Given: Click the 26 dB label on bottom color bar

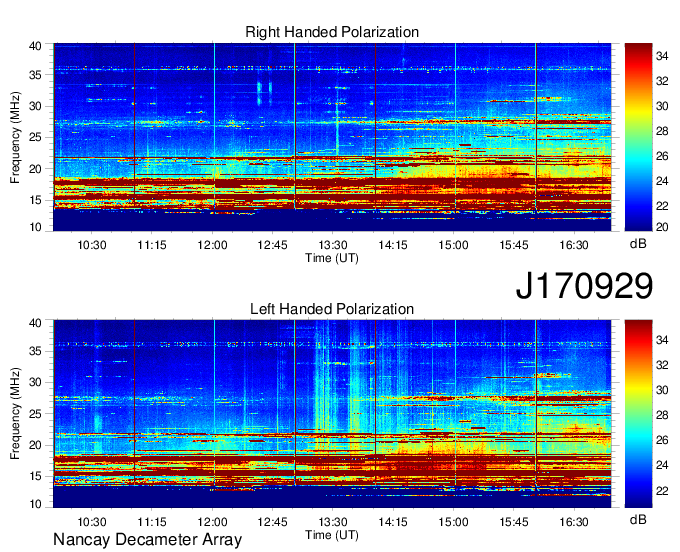Looking at the screenshot, I should tap(662, 440).
